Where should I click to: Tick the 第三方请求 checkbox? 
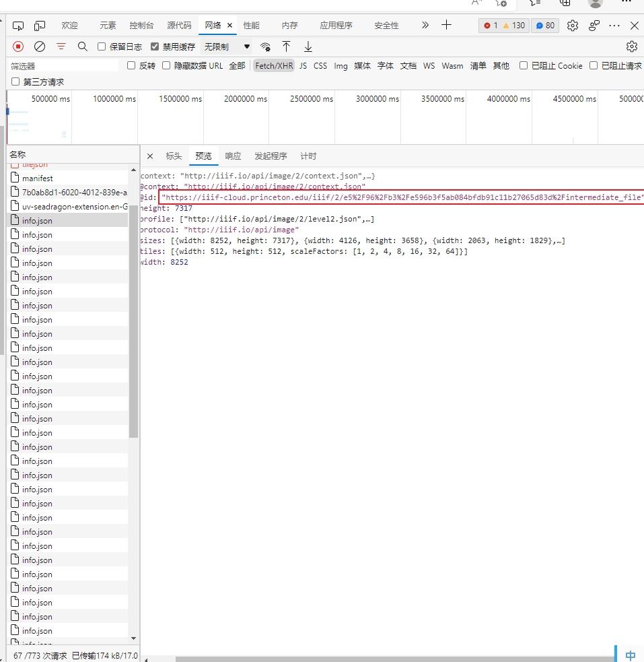[x=15, y=82]
